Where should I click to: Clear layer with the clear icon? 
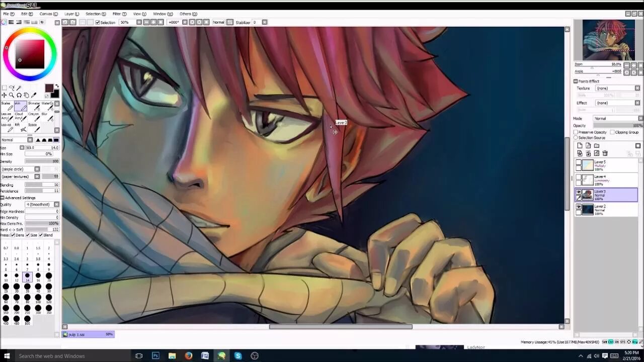597,153
